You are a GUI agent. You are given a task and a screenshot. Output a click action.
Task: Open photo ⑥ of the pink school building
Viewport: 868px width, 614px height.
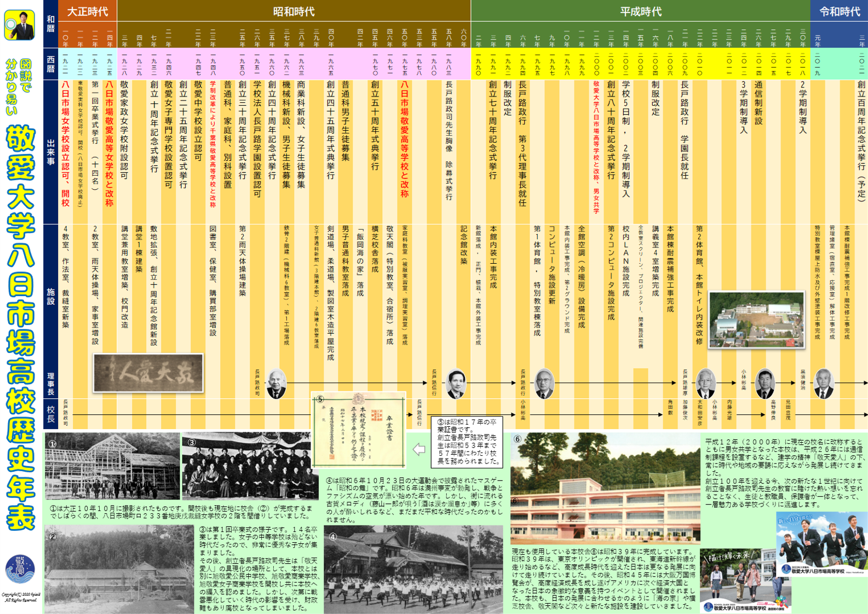pos(605,489)
